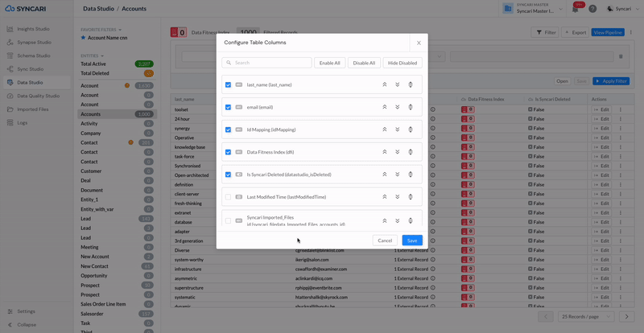Click the Export button
This screenshot has width=644, height=333.
pos(575,32)
